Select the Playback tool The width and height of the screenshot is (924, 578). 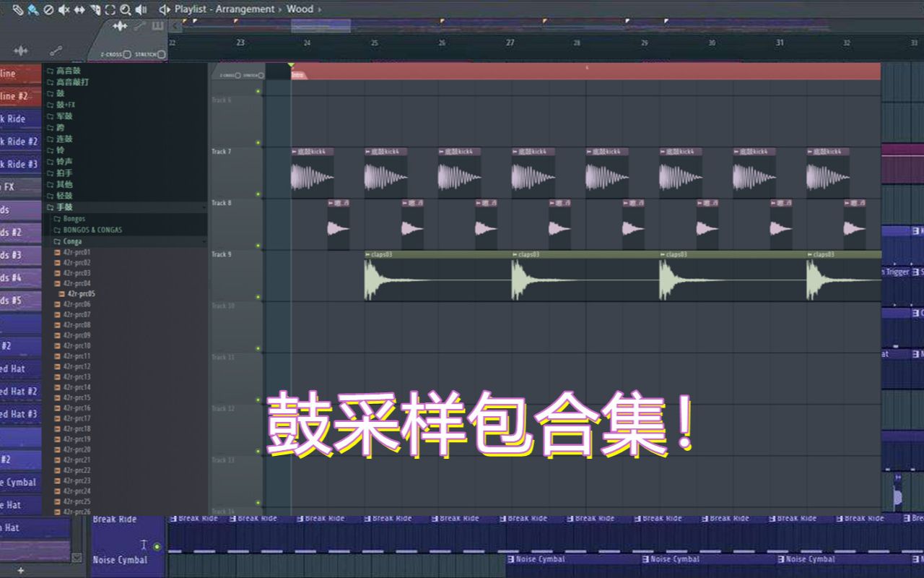click(x=141, y=9)
